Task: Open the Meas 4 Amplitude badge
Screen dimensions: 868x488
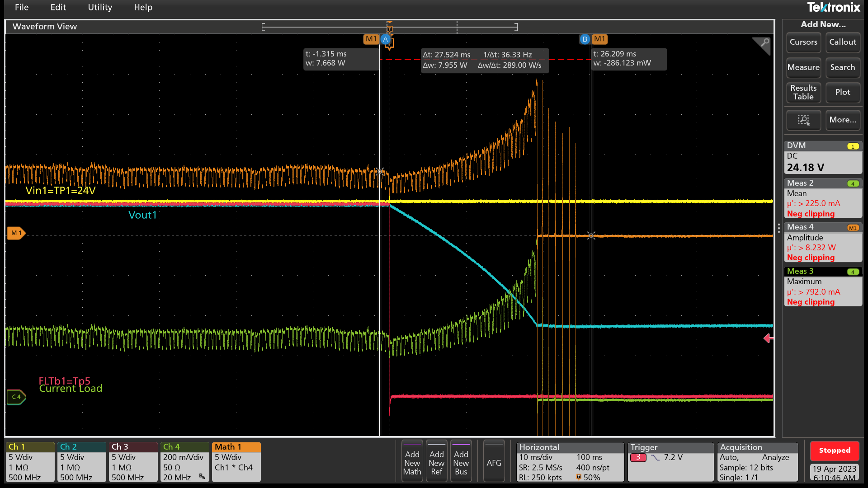Action: (823, 242)
